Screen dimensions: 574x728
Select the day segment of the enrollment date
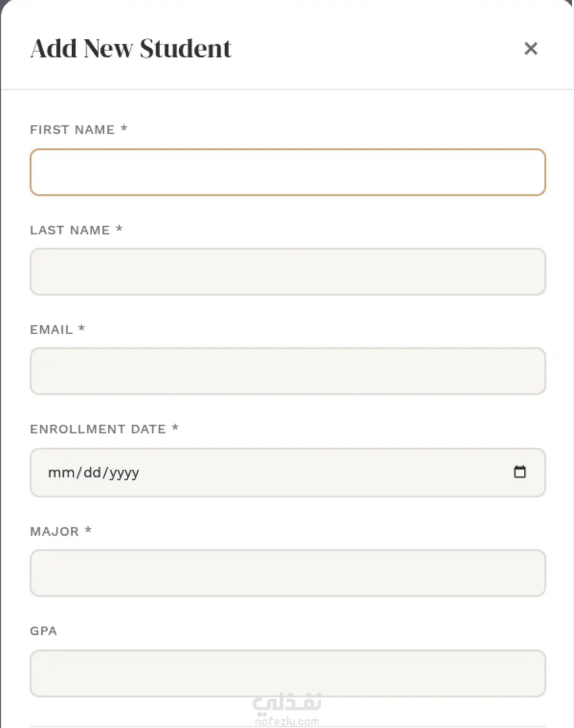(92, 473)
